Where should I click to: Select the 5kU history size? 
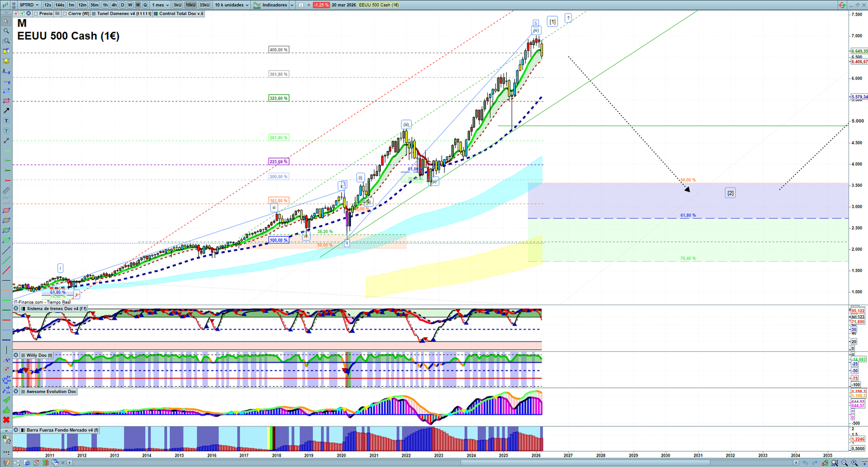tap(177, 5)
